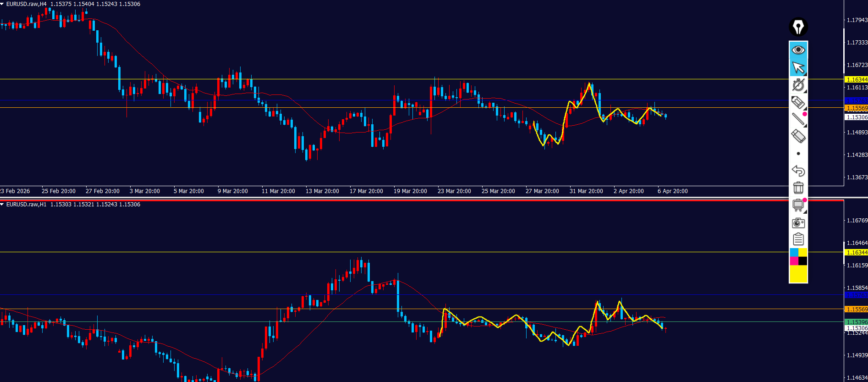Select the straight line drawing tool
Viewport: 868px width, 382px height.
(x=798, y=119)
